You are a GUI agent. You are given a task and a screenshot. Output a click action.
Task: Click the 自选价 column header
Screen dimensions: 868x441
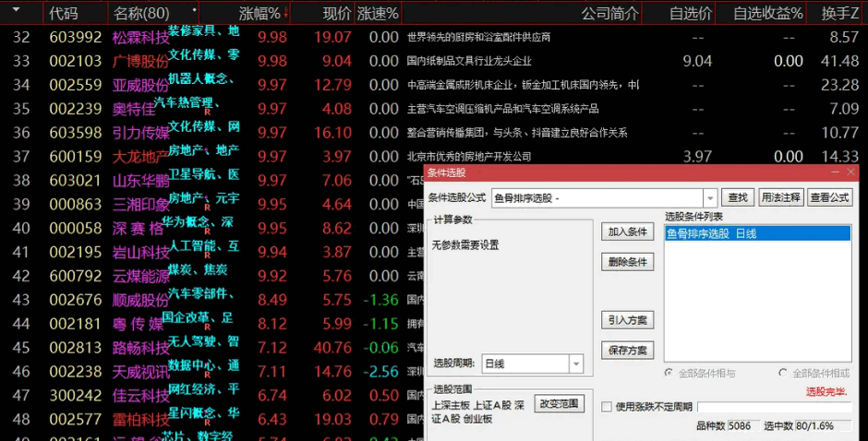click(x=691, y=13)
